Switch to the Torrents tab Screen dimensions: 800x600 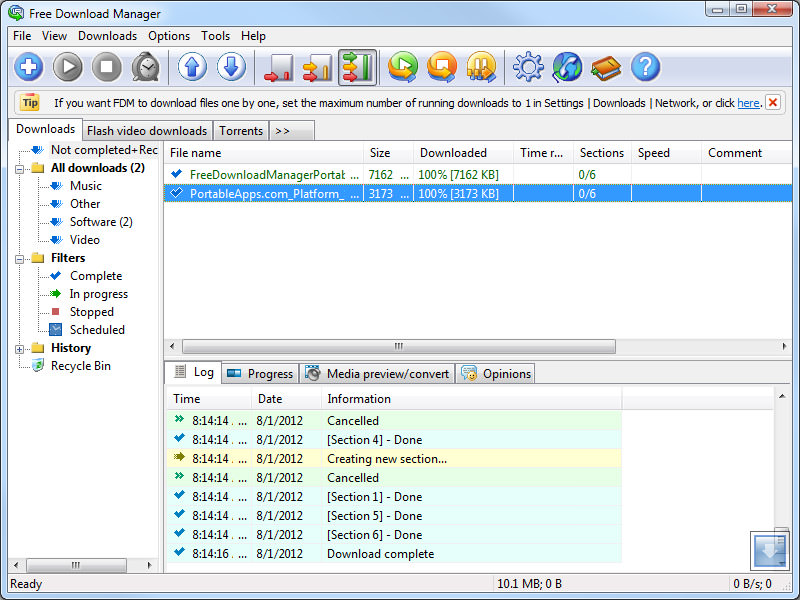[240, 130]
